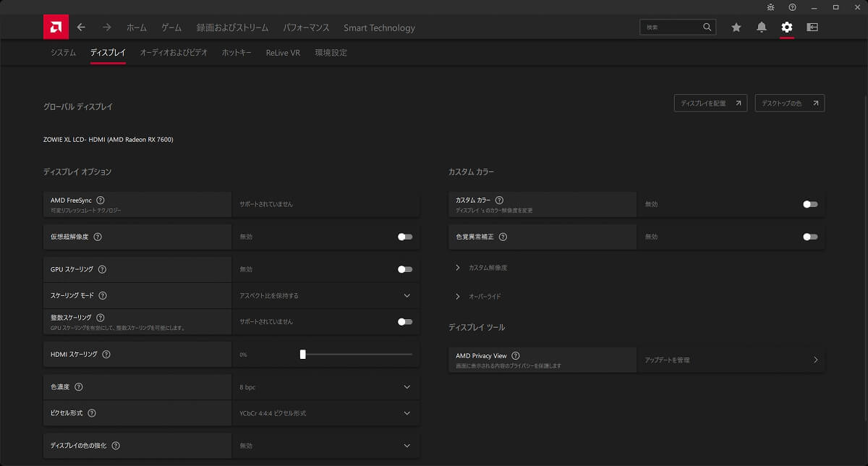The image size is (868, 466).
Task: Click the 検索 search field
Action: pos(671,27)
